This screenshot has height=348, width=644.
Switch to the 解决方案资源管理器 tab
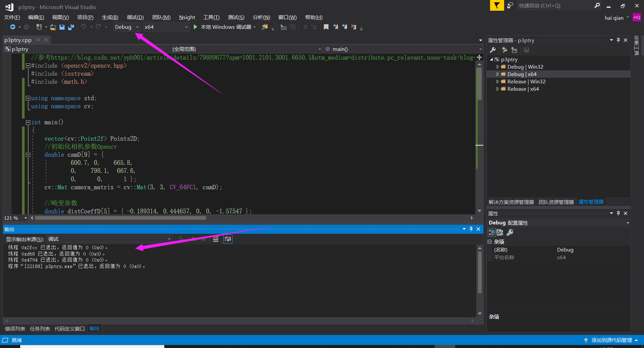tap(511, 202)
